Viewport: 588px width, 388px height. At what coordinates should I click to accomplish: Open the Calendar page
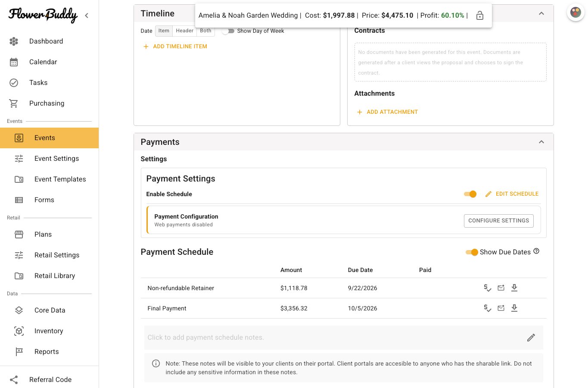click(x=50, y=62)
